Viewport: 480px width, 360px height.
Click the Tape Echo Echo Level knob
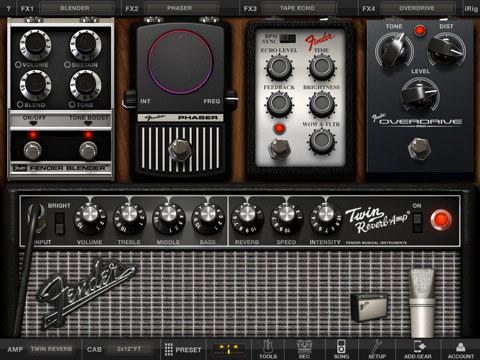coord(279,68)
